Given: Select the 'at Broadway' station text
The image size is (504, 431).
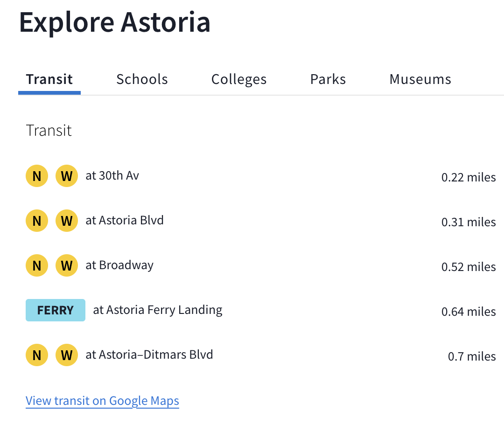Looking at the screenshot, I should [119, 265].
